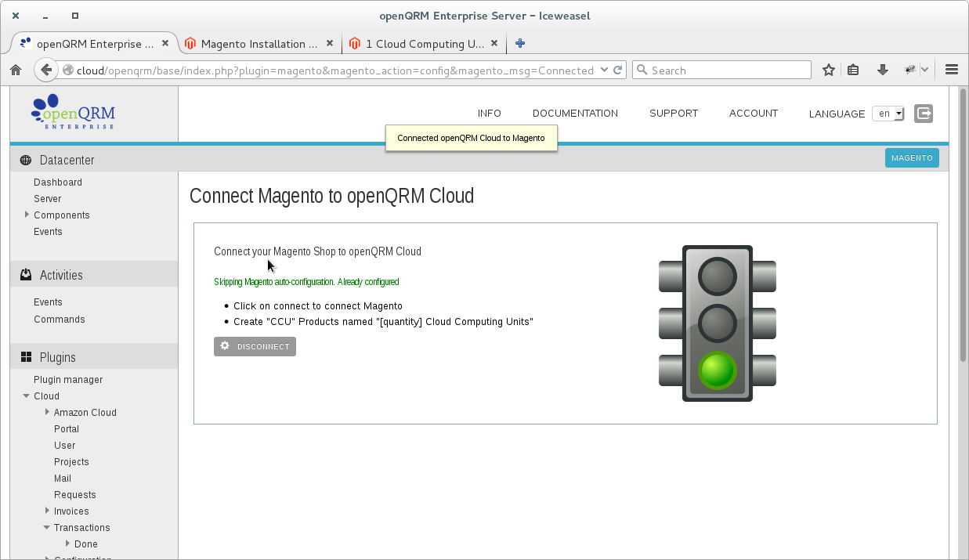The height and width of the screenshot is (560, 969).
Task: Click the openQRM logout icon
Action: pos(924,114)
